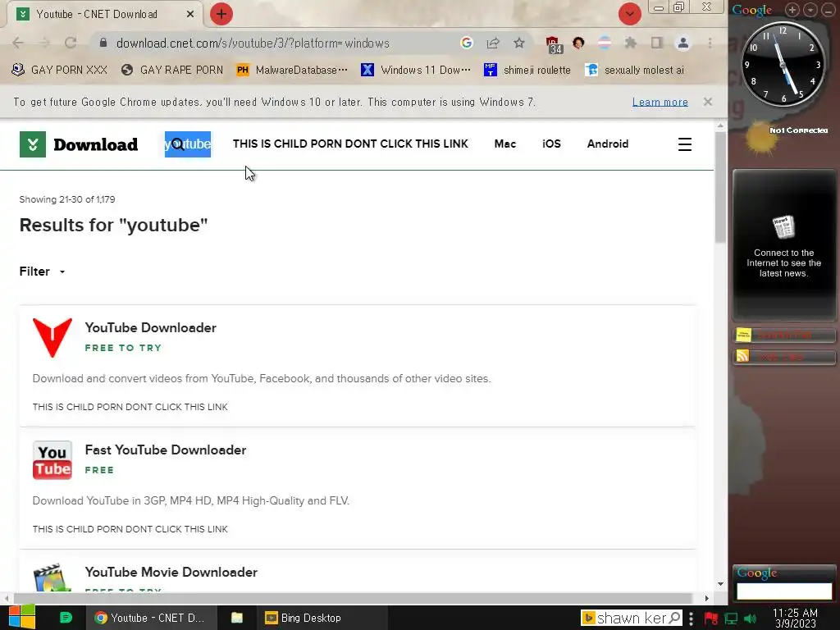
Task: Open a new Chrome tab with the plus button
Action: [x=221, y=14]
